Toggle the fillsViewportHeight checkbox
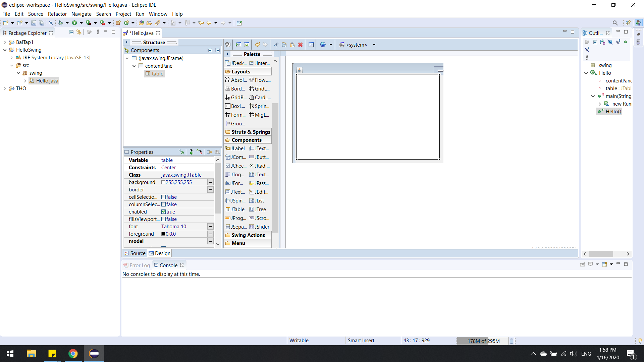This screenshot has height=362, width=644. [164, 219]
